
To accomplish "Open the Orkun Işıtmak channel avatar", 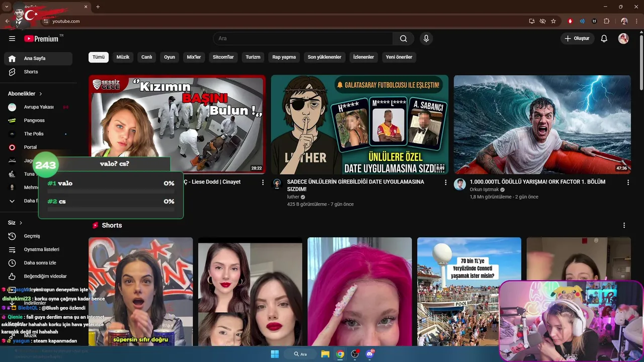I will point(459,184).
